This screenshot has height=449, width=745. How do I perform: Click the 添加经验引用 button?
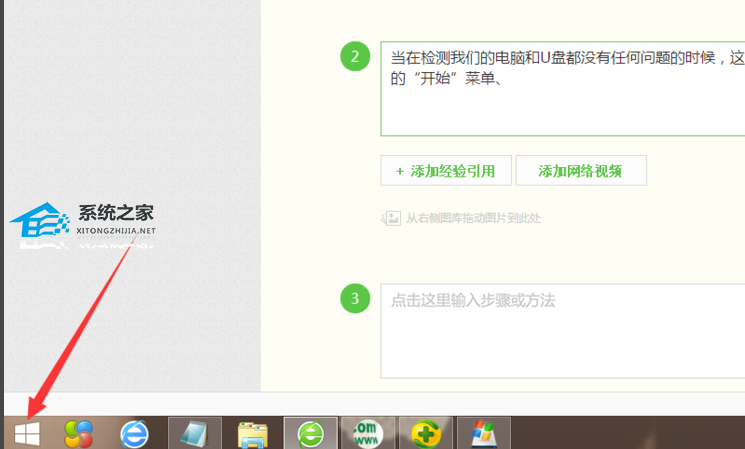point(446,171)
